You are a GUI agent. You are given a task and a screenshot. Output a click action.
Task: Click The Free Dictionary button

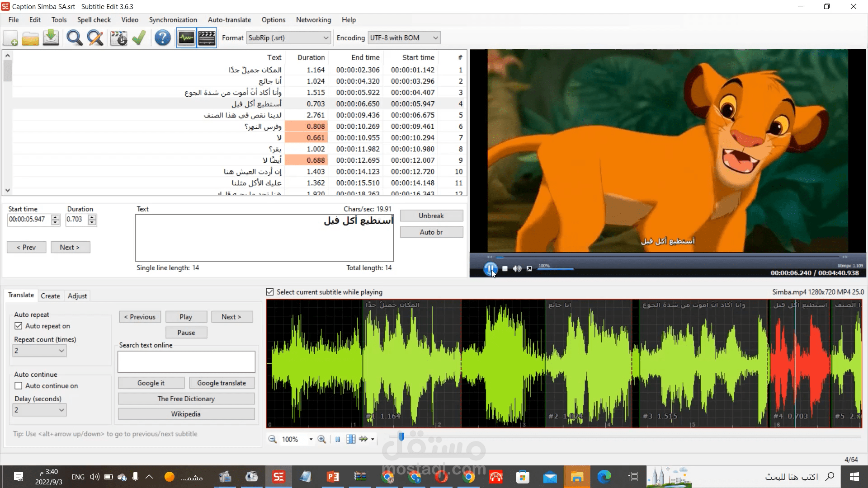(x=186, y=399)
